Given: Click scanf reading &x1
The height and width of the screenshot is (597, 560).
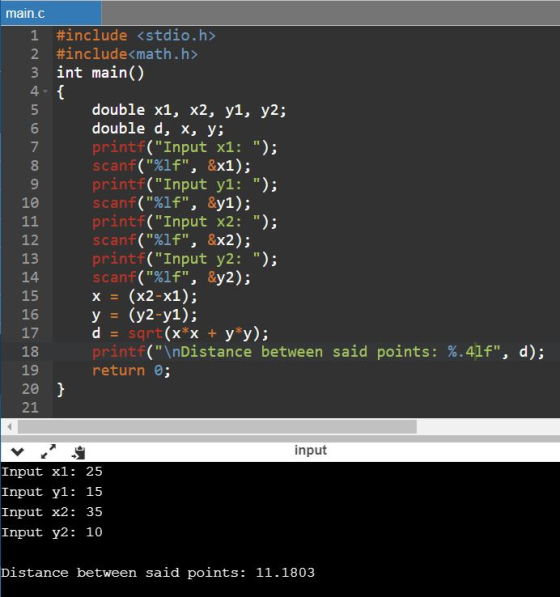Looking at the screenshot, I should point(171,166).
